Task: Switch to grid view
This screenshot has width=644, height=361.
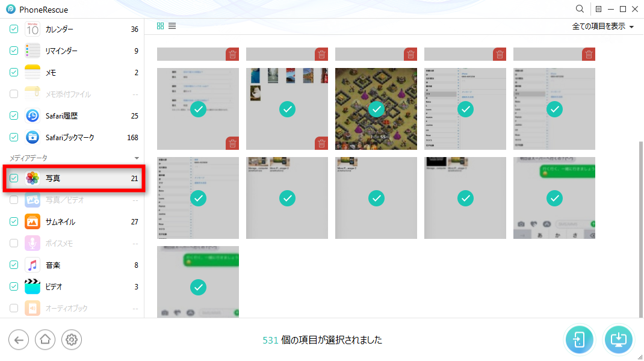Action: (160, 26)
